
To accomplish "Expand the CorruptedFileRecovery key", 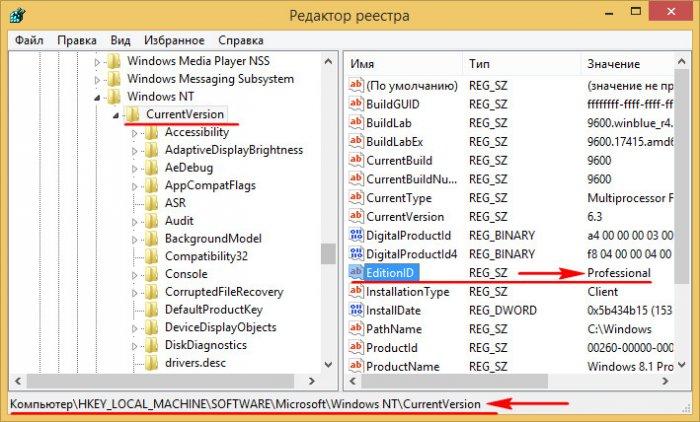I will click(x=134, y=293).
